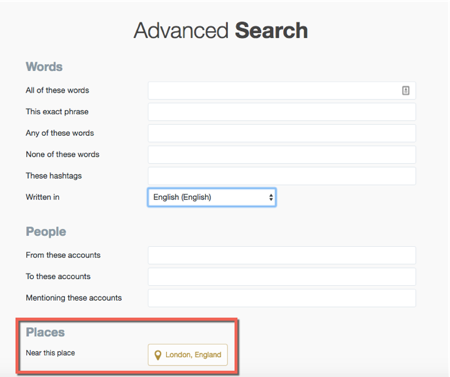Select the London, England place button
Screen dimensions: 450x377
tap(188, 355)
